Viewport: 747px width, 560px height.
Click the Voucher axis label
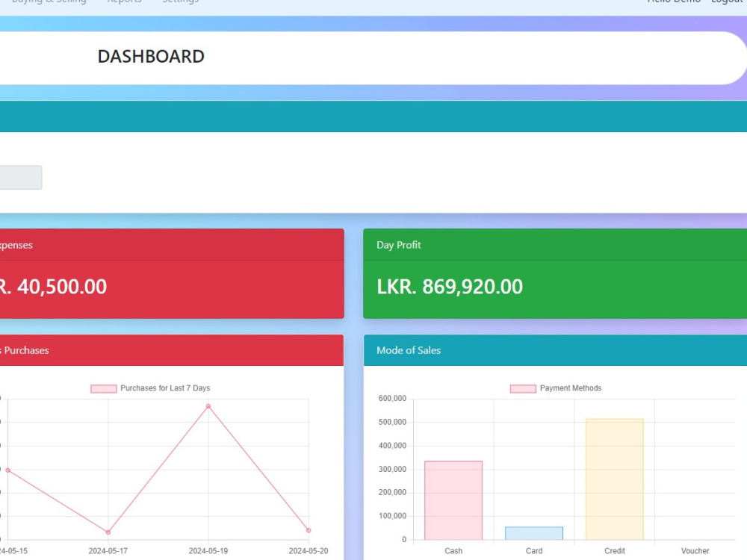click(x=695, y=551)
